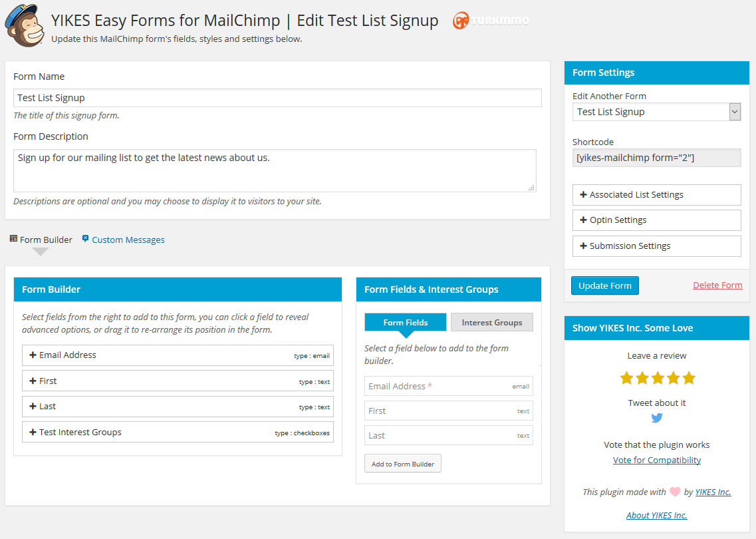756x539 pixels.
Task: Expand Optin Settings
Action: pyautogui.click(x=656, y=220)
